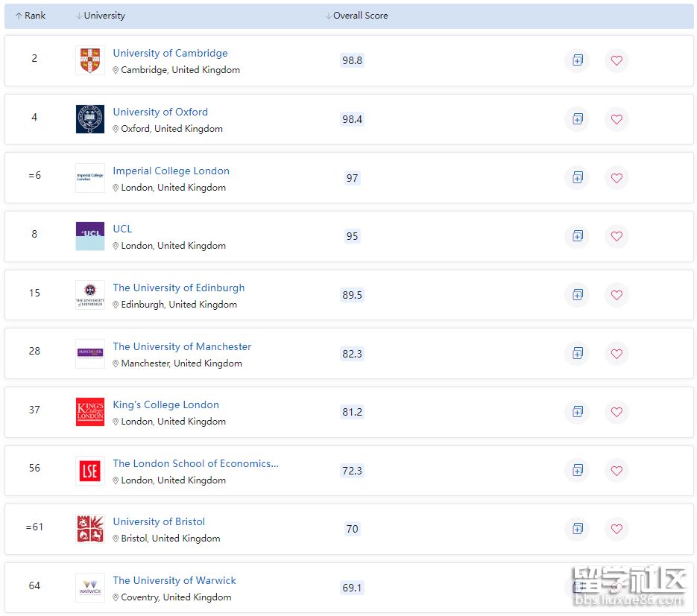This screenshot has height=616, width=697.
Task: Open The University of Edinburgh link
Action: (179, 288)
